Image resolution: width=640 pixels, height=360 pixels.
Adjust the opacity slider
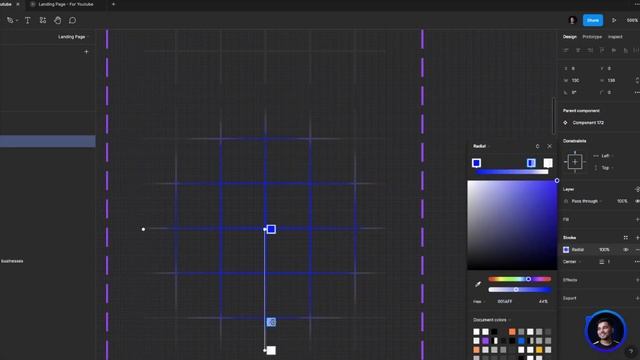pos(520,289)
